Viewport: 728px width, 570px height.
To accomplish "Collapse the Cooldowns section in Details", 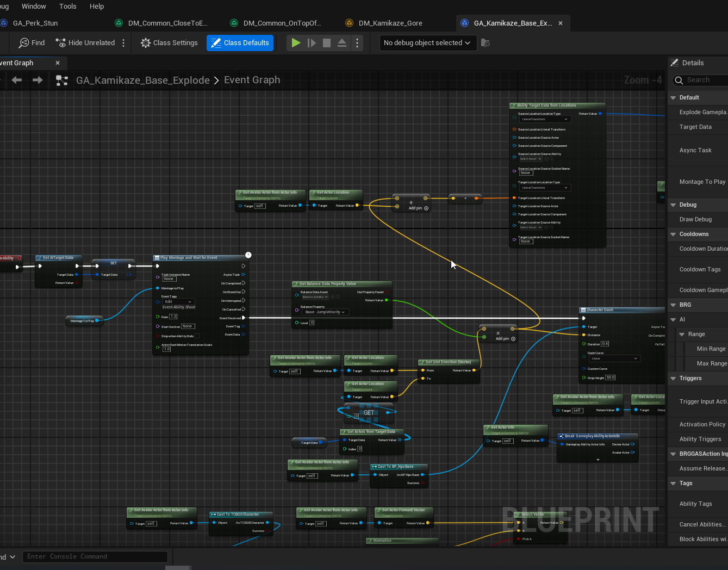I will pos(674,234).
